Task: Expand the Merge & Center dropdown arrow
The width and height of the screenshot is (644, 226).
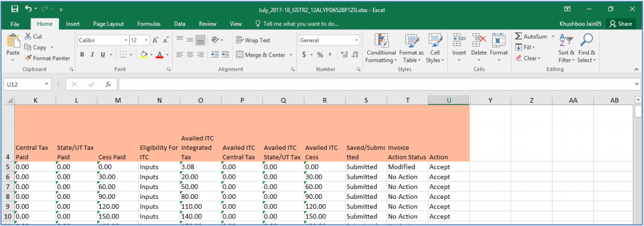Action: (291, 55)
